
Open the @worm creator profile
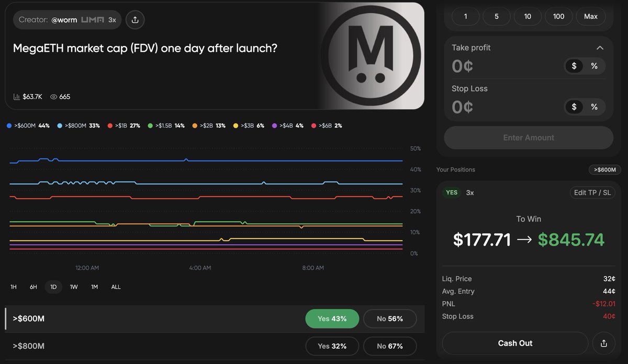pyautogui.click(x=64, y=20)
